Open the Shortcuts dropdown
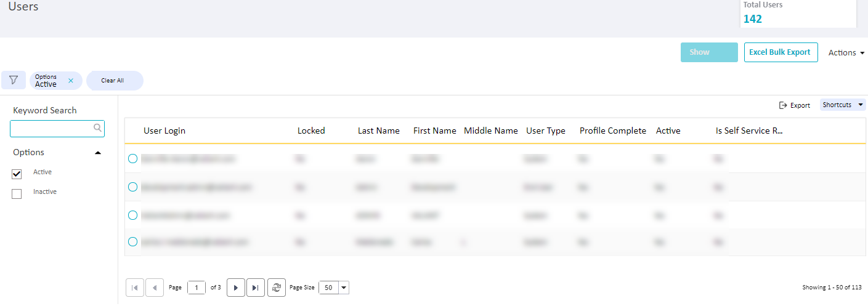 pyautogui.click(x=843, y=105)
